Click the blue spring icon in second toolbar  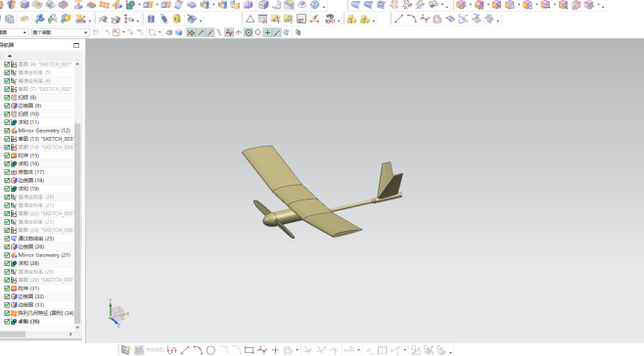[163, 19]
